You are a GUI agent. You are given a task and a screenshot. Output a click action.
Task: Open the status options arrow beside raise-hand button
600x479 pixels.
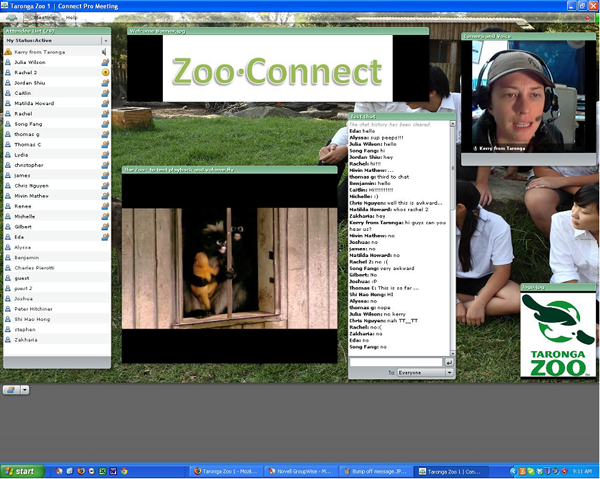[x=24, y=390]
